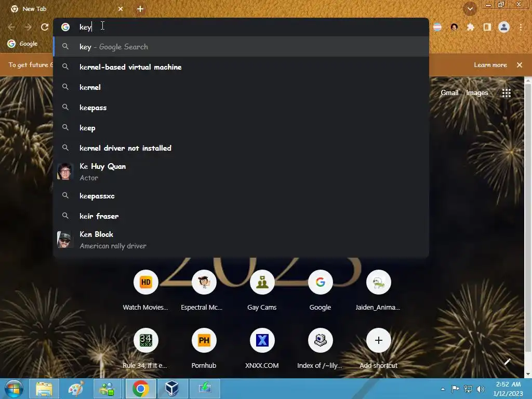Choose the 'kernel' suggestion
This screenshot has width=532, height=399.
click(241, 87)
